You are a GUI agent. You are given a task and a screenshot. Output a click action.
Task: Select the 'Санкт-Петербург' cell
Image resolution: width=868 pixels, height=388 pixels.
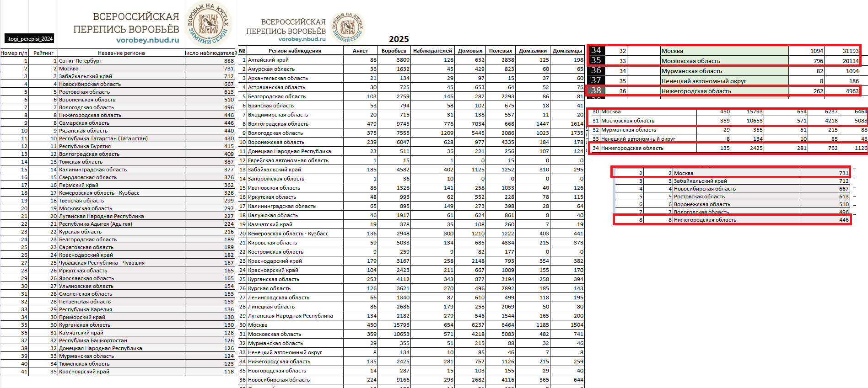pos(121,61)
